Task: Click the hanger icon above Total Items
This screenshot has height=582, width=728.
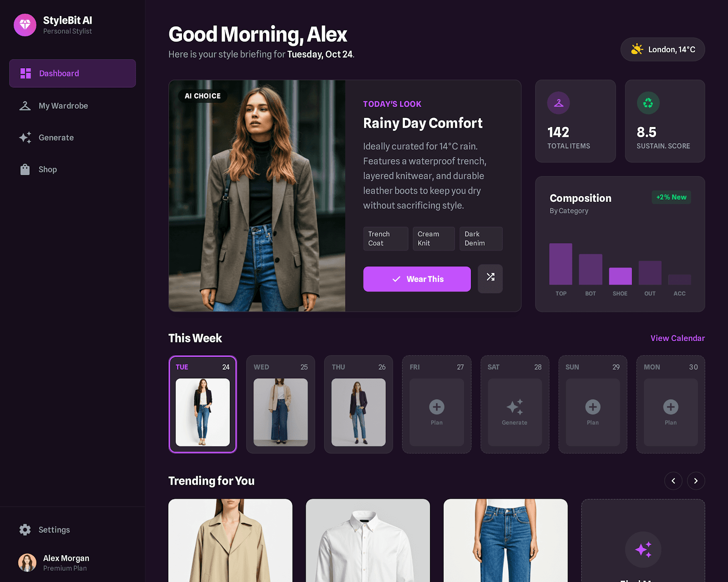Action: pos(558,103)
